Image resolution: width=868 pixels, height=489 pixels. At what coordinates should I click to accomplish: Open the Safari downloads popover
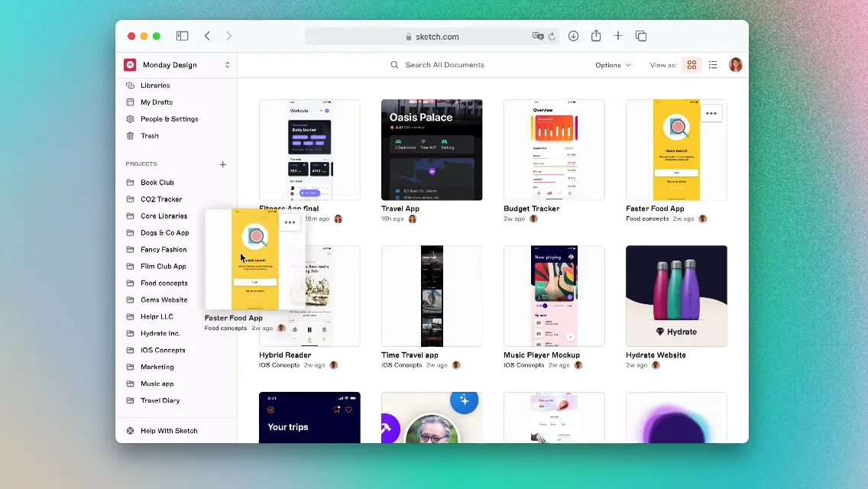[x=573, y=35]
